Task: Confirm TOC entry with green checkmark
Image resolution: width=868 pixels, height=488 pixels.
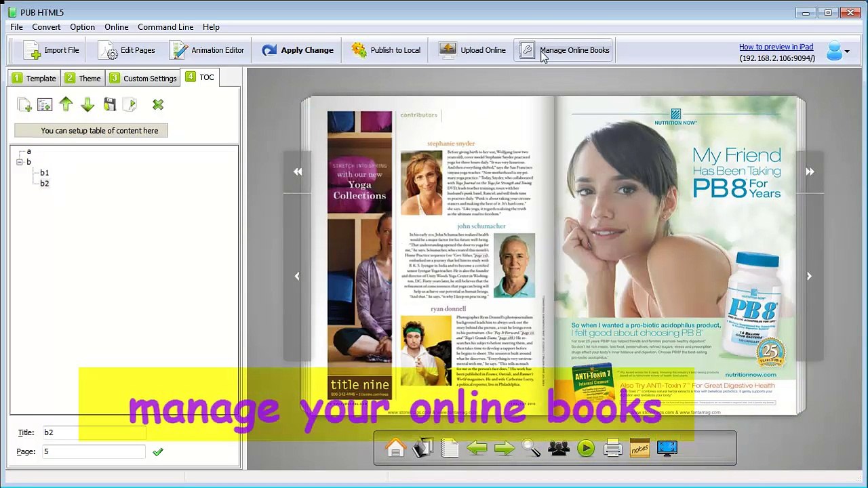Action: (x=158, y=452)
